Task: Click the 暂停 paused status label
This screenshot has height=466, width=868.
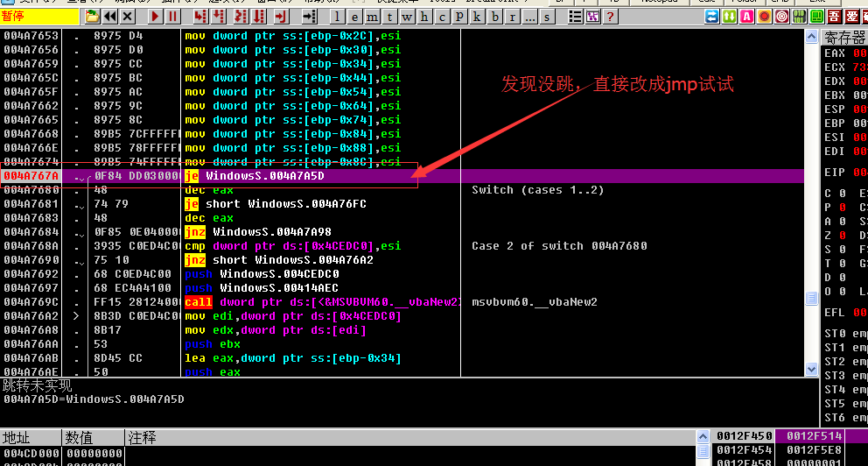Action: coord(39,17)
